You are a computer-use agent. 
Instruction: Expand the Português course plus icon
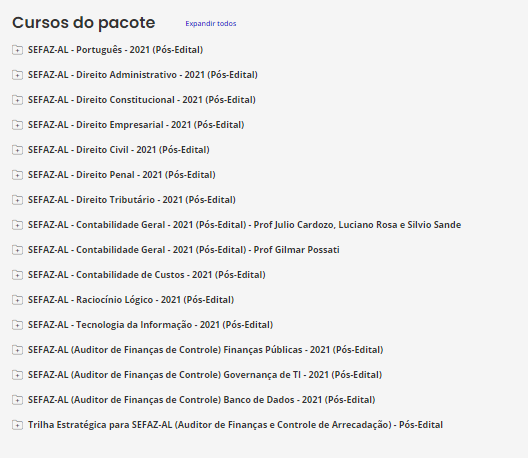click(17, 50)
